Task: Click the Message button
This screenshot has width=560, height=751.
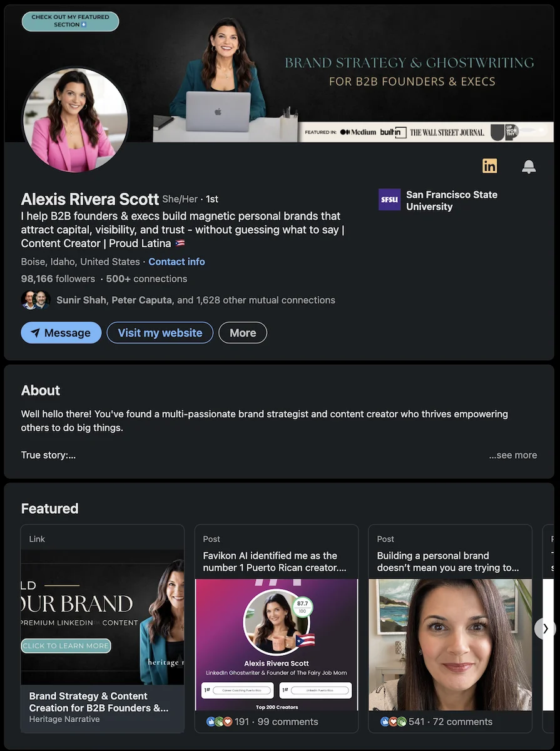Action: click(x=61, y=332)
